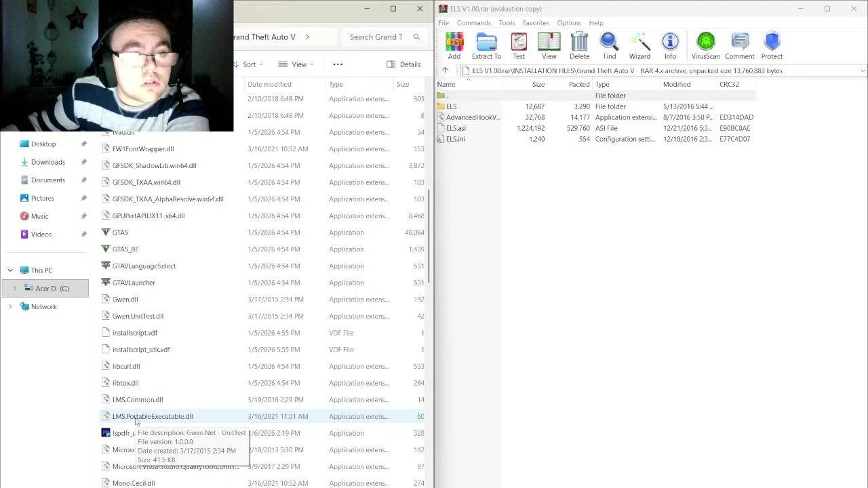The width and height of the screenshot is (868, 488).
Task: Select GFSDK_ShadowLib.win64.dll file
Action: click(155, 166)
